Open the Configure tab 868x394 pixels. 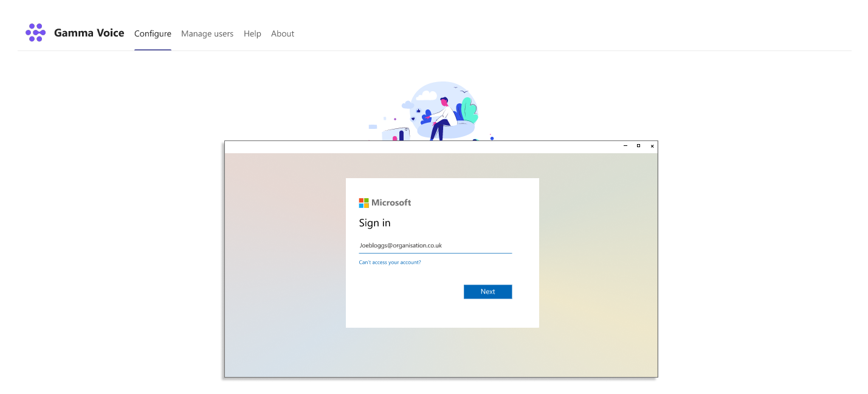point(153,34)
